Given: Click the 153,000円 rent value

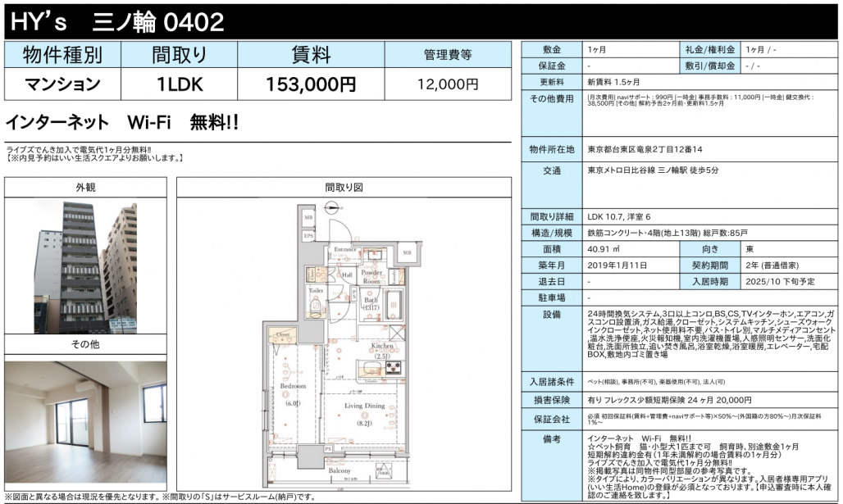Looking at the screenshot, I should pos(311,84).
